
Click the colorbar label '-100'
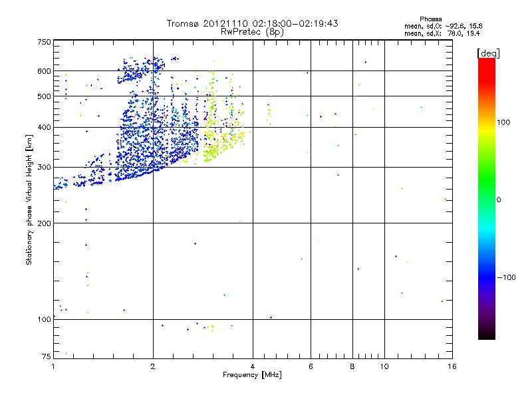pyautogui.click(x=507, y=277)
